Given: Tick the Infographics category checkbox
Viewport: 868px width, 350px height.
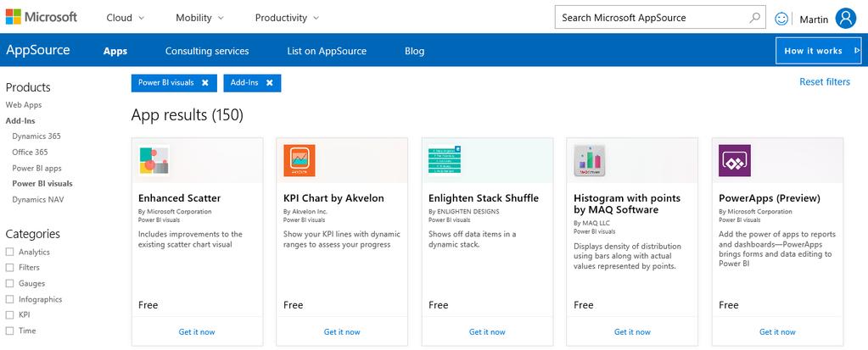Looking at the screenshot, I should point(9,299).
